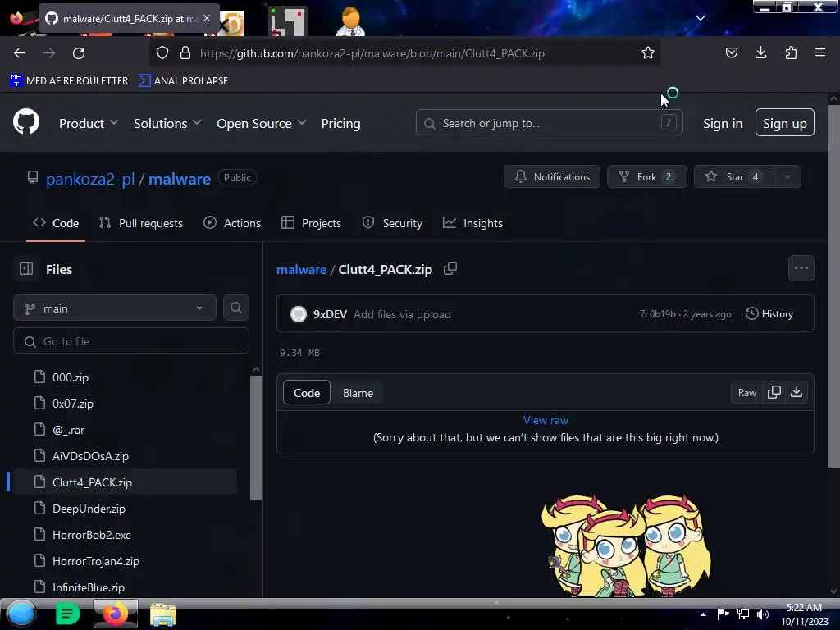Open the View raw link
This screenshot has height=630, width=840.
[546, 420]
